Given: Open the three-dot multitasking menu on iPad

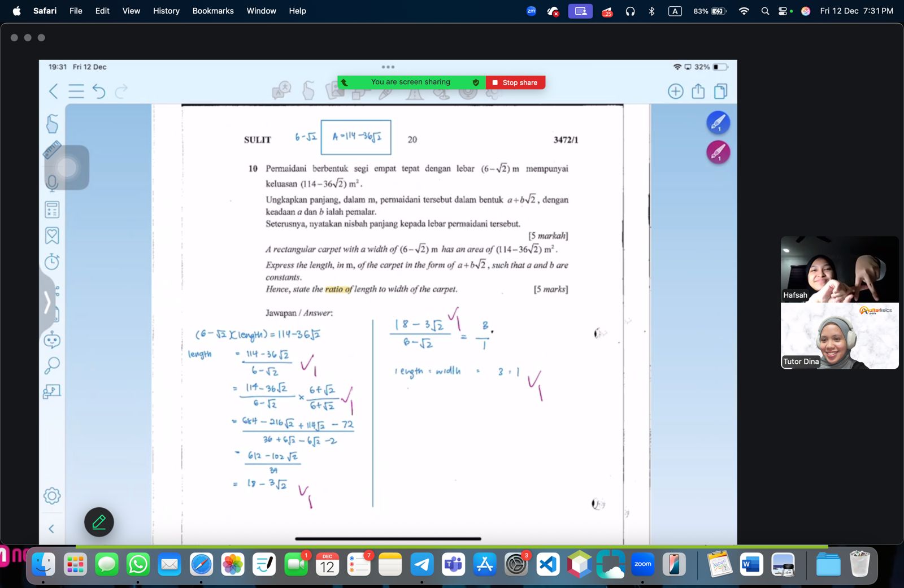Looking at the screenshot, I should coord(388,67).
